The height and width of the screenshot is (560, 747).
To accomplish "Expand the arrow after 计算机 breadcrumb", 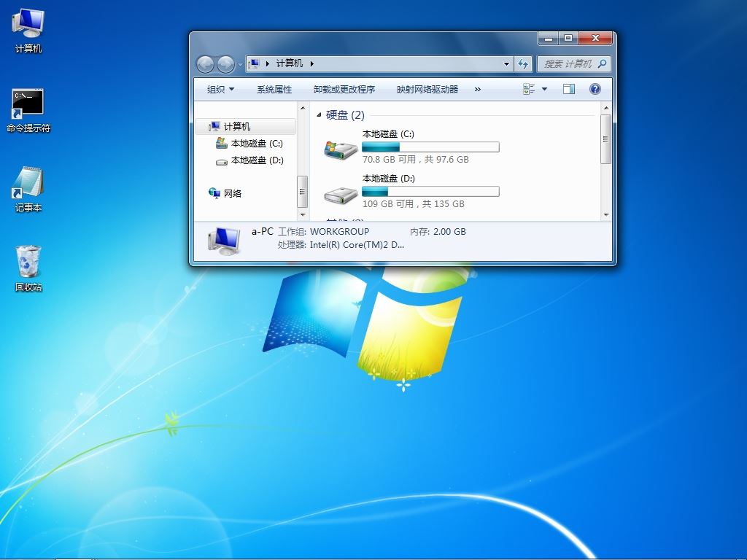I will [x=312, y=63].
